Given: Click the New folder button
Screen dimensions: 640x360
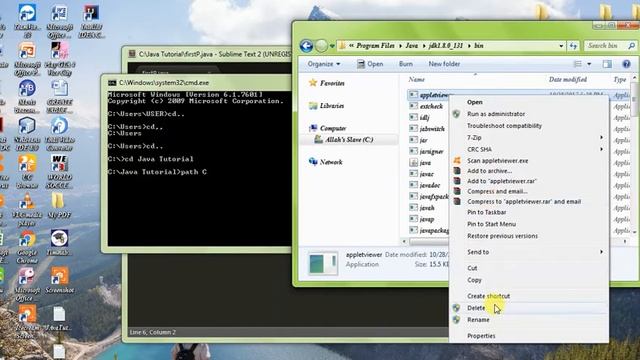Looking at the screenshot, I should pos(444,64).
